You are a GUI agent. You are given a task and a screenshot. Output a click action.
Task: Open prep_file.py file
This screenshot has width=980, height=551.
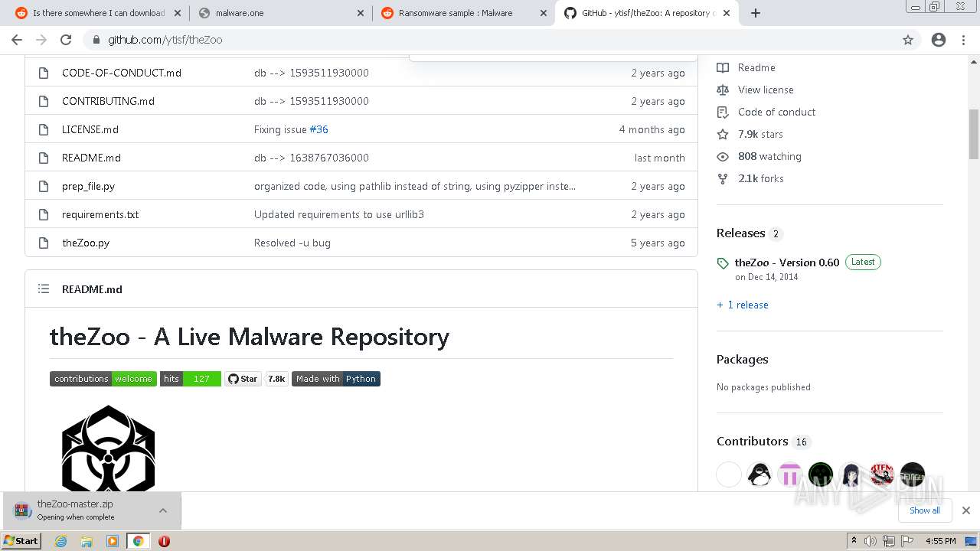pos(88,186)
